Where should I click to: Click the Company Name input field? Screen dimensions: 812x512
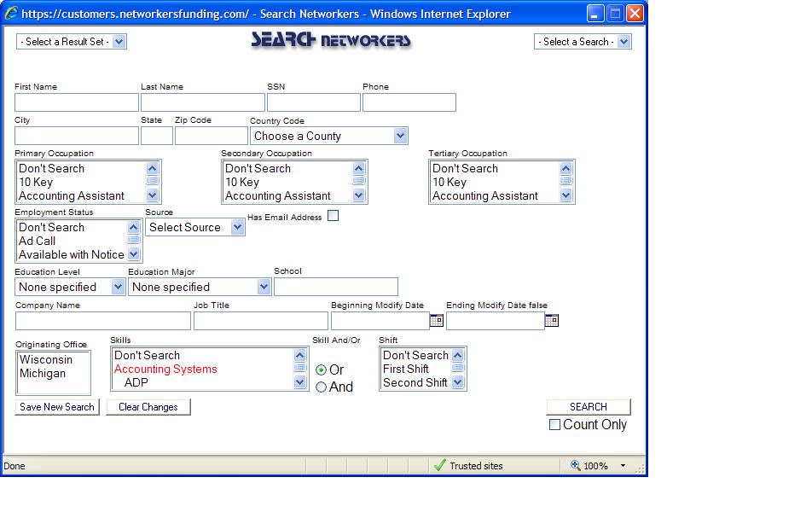click(x=103, y=321)
